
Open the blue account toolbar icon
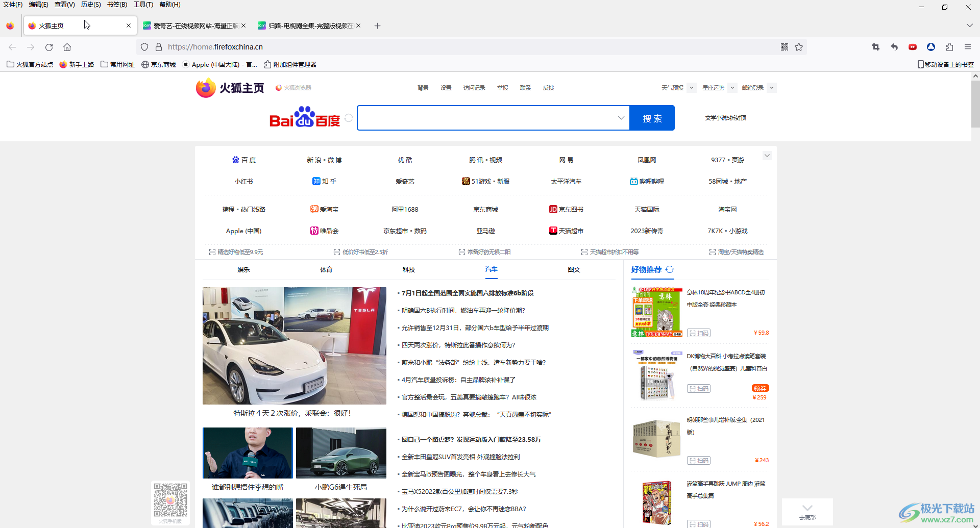(931, 47)
